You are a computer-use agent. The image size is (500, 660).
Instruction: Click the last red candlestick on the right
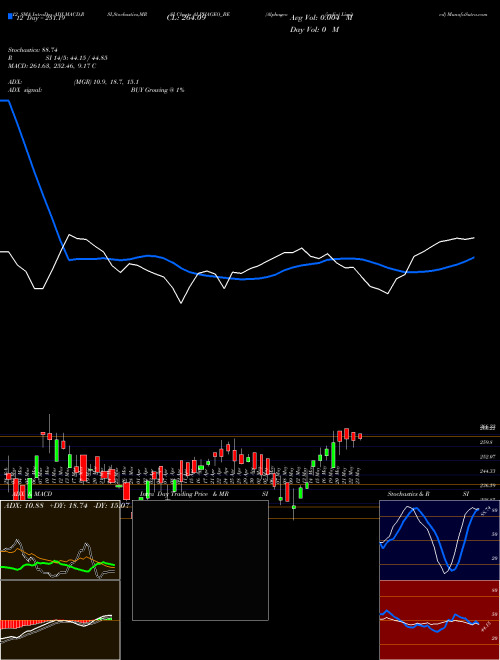(360, 436)
